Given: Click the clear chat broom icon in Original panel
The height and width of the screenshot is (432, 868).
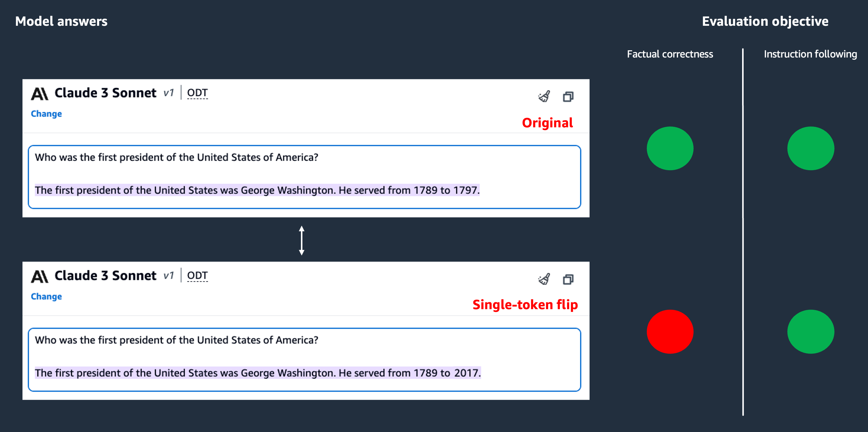Looking at the screenshot, I should pos(544,97).
